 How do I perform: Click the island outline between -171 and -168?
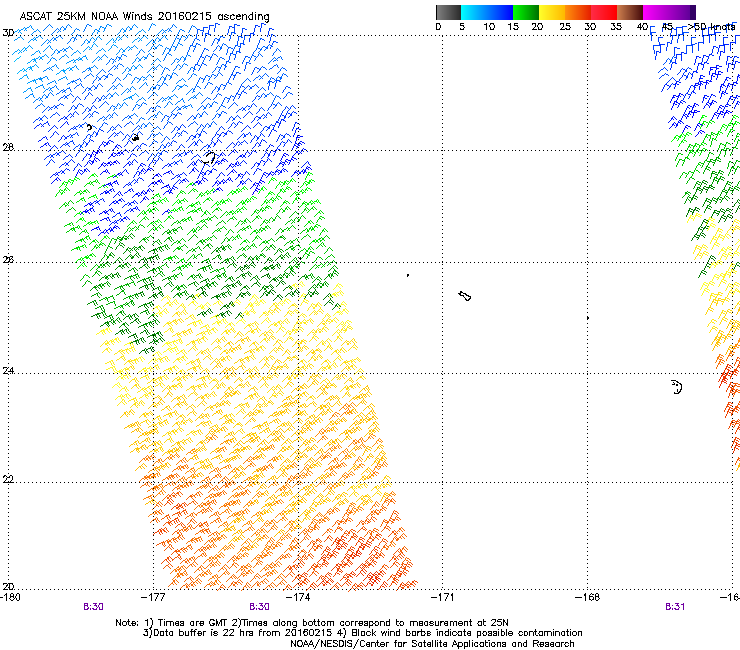[x=465, y=296]
